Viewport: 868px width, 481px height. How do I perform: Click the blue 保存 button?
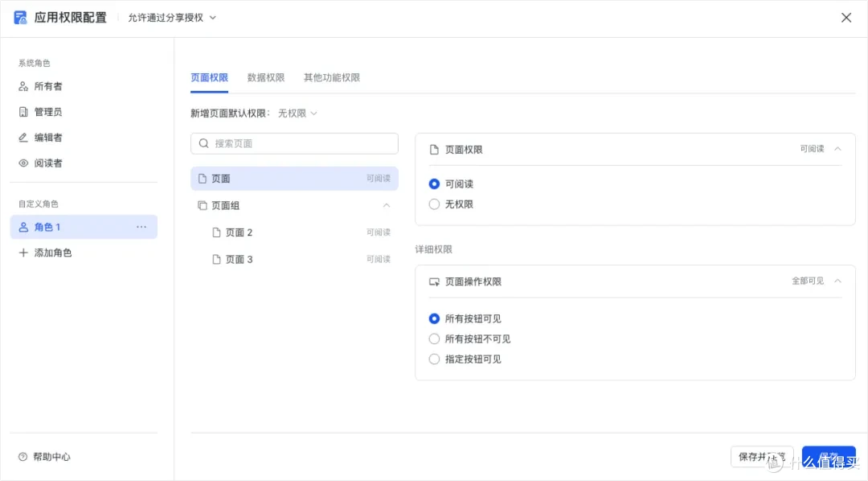(829, 457)
